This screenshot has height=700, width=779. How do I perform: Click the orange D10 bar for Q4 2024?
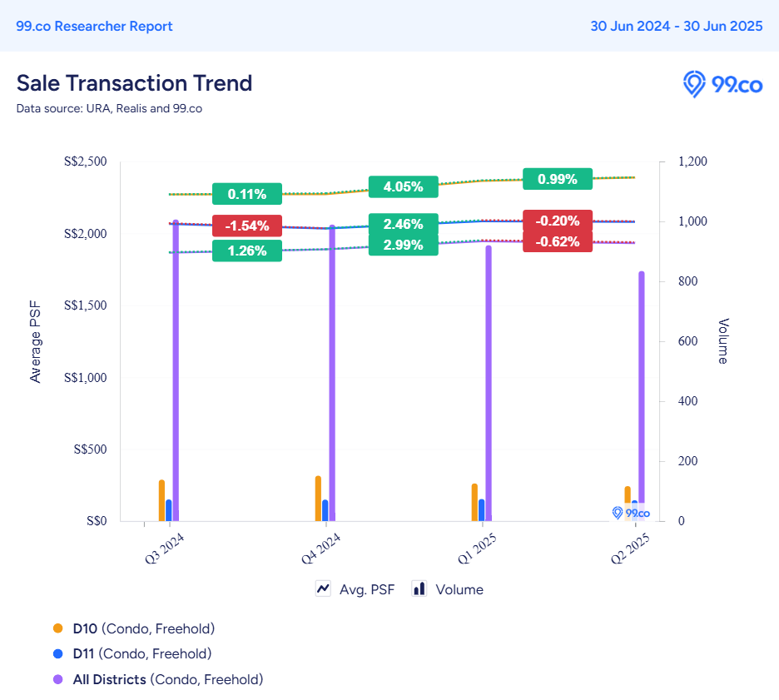(318, 499)
